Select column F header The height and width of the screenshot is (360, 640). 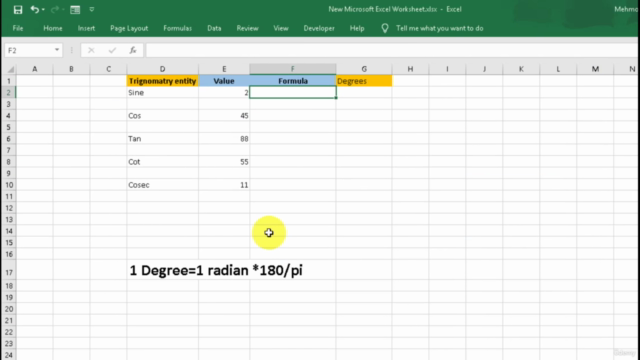pos(293,69)
